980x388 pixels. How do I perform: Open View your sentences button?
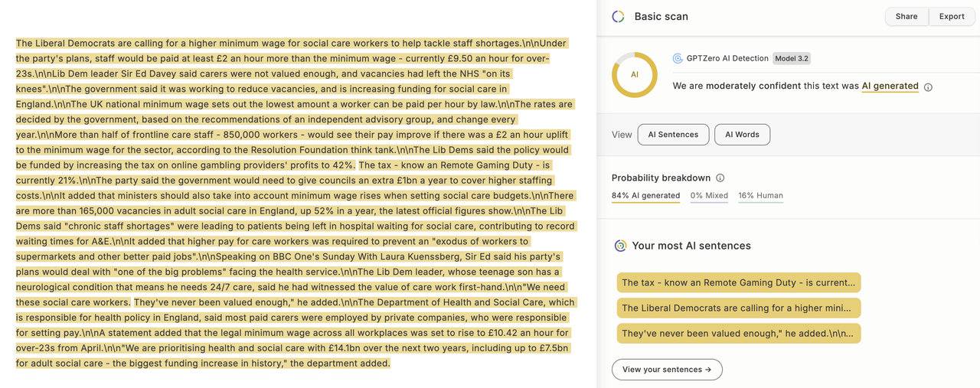point(667,370)
